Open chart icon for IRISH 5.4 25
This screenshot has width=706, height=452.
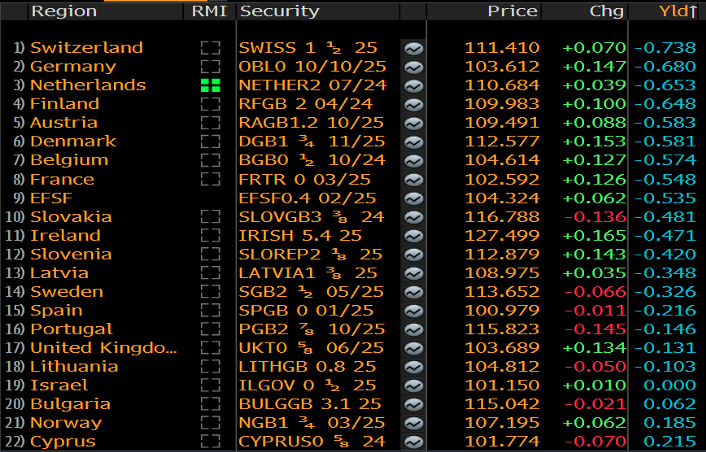(413, 236)
